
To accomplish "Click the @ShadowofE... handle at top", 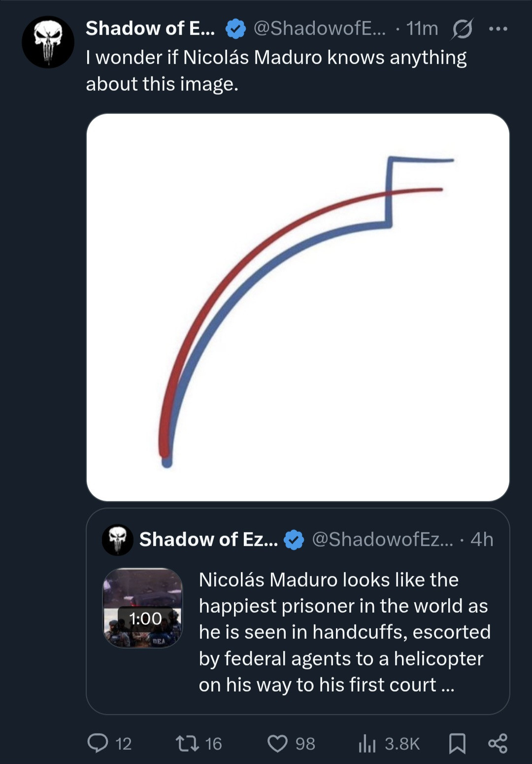I will tap(320, 29).
